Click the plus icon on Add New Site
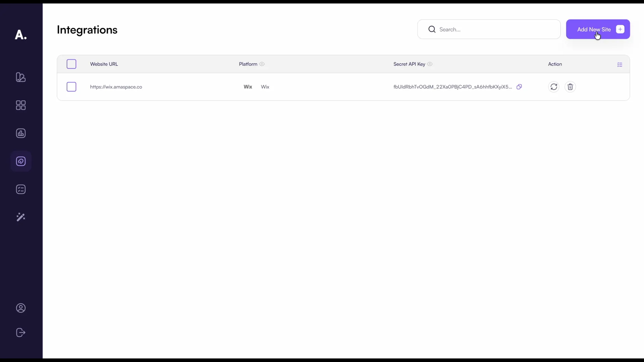Viewport: 644px width, 362px height. tap(620, 29)
